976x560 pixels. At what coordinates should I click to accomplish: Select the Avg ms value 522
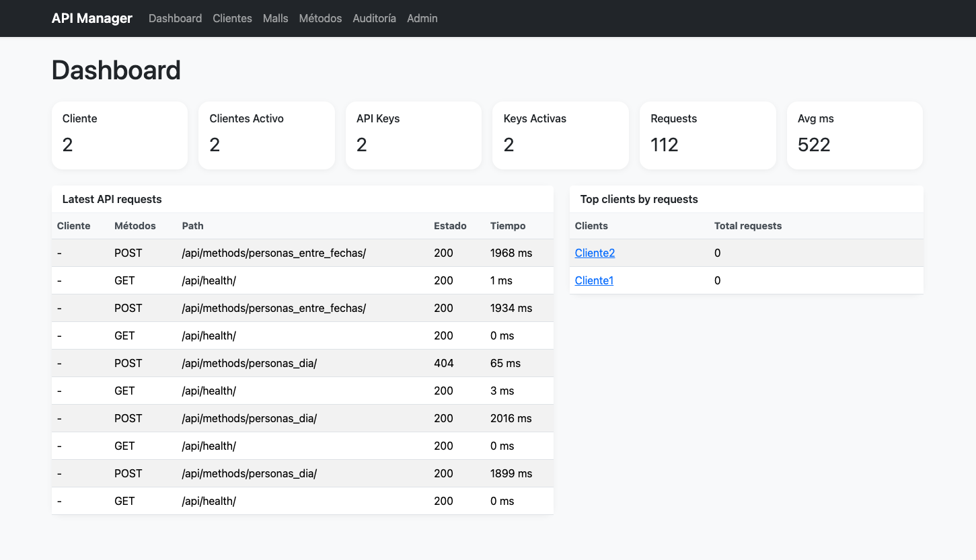[x=814, y=145]
